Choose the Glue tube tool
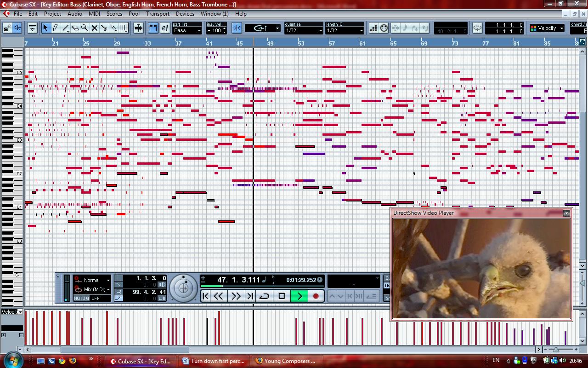This screenshot has width=588, height=368. pos(114,28)
